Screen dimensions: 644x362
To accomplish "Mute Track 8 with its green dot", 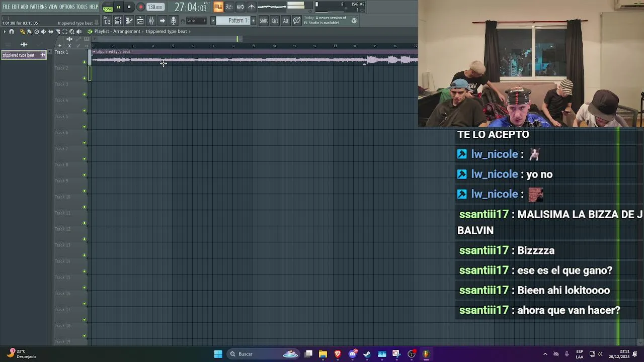I will 85,175.
